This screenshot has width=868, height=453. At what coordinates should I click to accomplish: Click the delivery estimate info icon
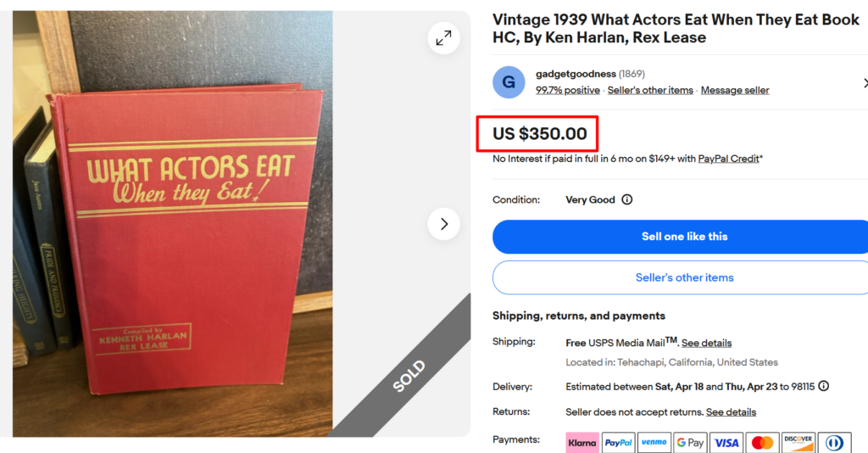823,386
